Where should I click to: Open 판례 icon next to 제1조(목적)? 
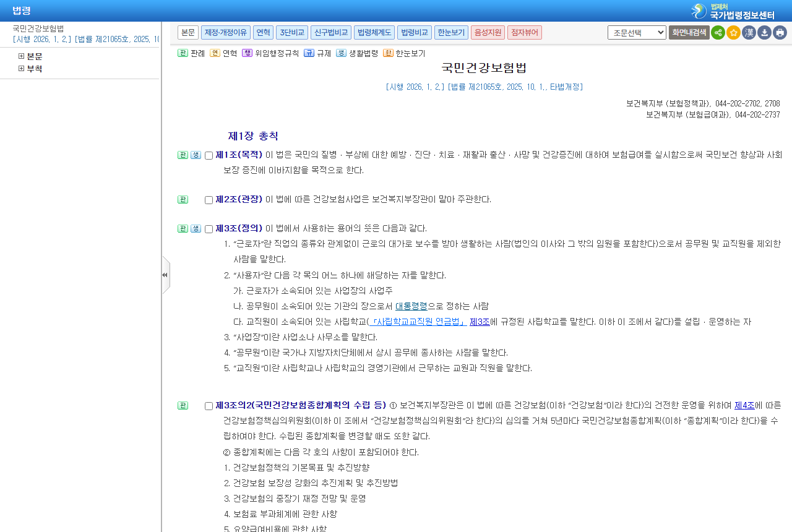[x=183, y=155]
